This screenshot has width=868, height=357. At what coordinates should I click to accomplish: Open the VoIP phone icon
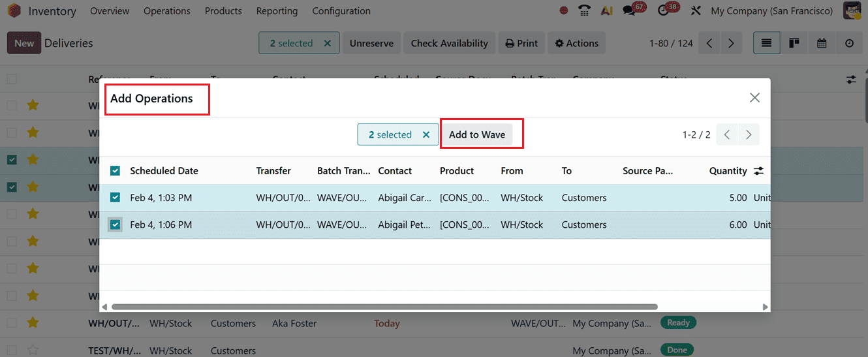pyautogui.click(x=584, y=11)
